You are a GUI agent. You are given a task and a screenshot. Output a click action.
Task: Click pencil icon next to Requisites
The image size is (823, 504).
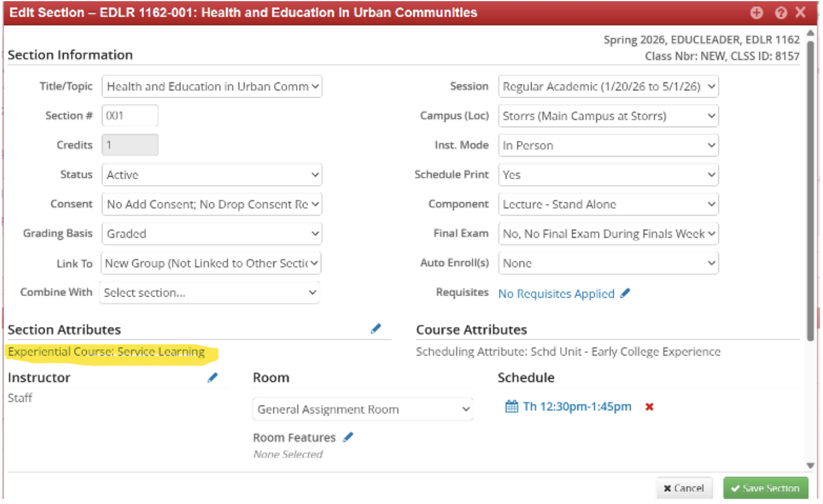pos(625,294)
